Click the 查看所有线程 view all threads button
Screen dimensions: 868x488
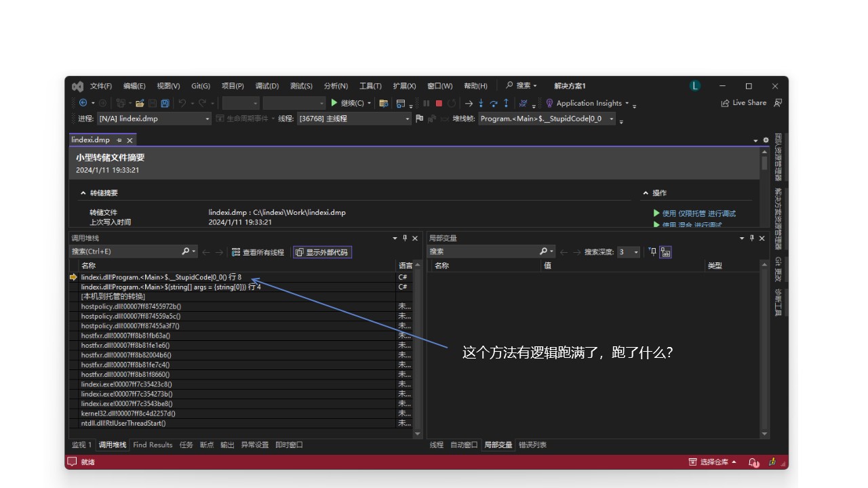coord(258,252)
